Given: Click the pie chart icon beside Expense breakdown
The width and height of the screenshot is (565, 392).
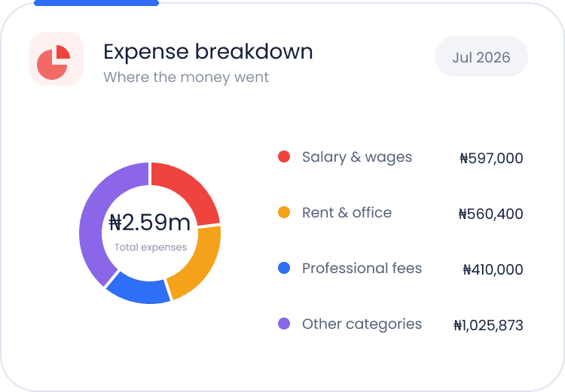Looking at the screenshot, I should click(56, 59).
